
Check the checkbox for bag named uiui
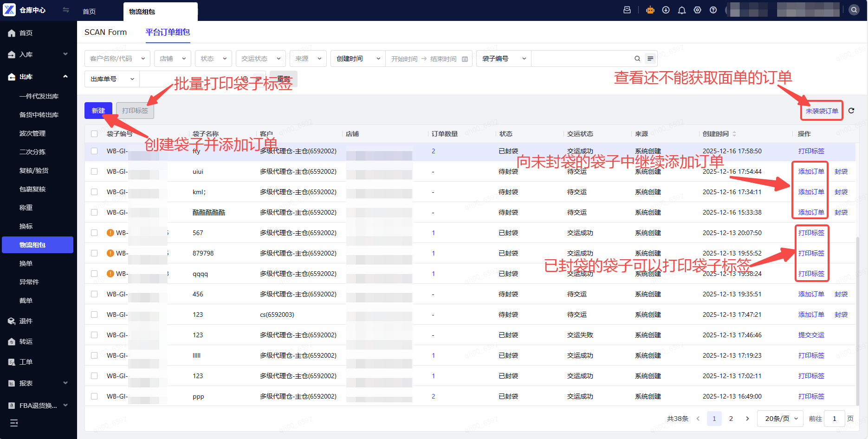[94, 171]
